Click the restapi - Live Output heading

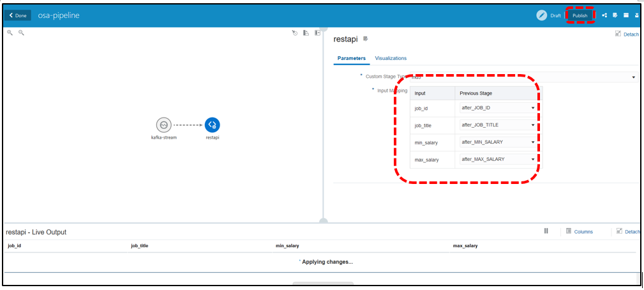[36, 232]
